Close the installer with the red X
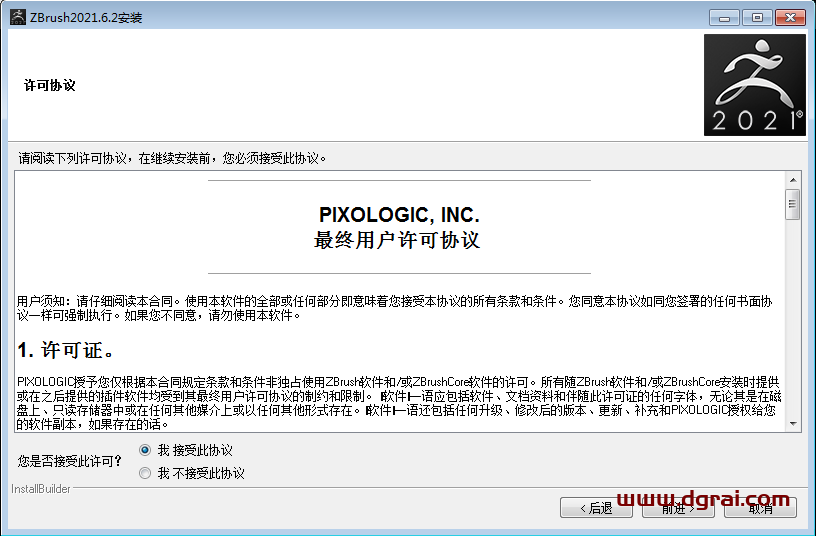The image size is (816, 536). tap(790, 18)
